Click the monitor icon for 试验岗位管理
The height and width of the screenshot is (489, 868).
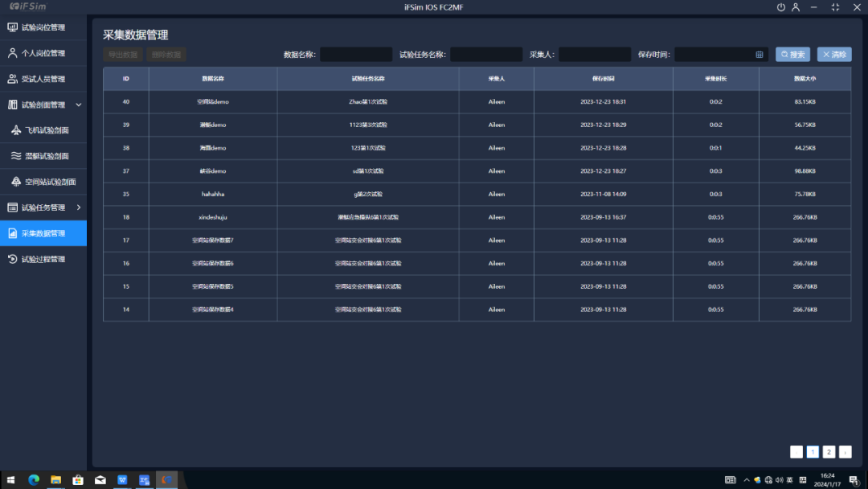tap(12, 27)
